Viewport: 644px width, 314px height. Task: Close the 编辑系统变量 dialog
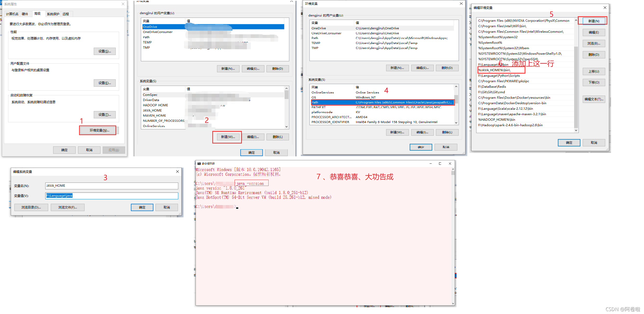(177, 172)
